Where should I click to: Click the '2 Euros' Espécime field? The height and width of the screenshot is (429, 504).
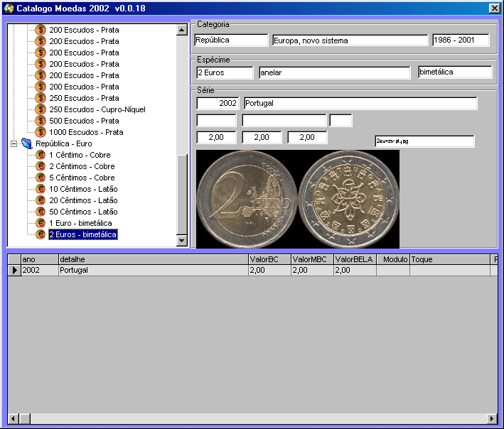[x=225, y=72]
